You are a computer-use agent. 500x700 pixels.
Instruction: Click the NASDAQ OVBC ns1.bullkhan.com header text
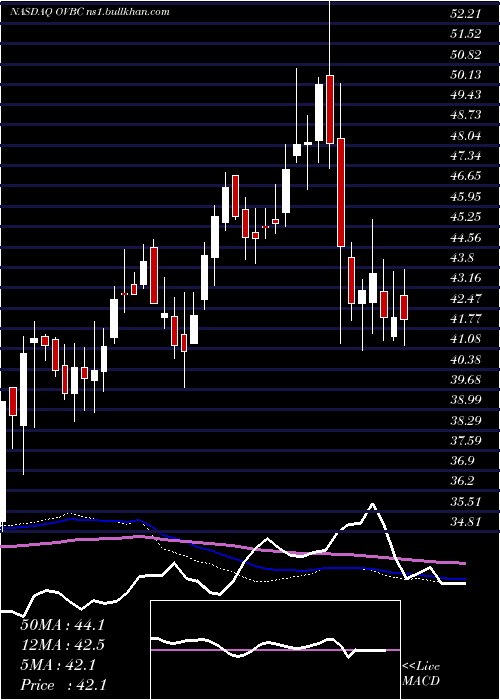tap(90, 12)
